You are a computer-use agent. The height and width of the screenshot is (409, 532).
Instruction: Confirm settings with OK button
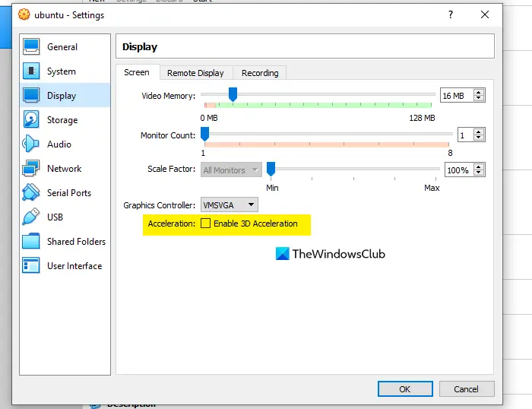[405, 389]
